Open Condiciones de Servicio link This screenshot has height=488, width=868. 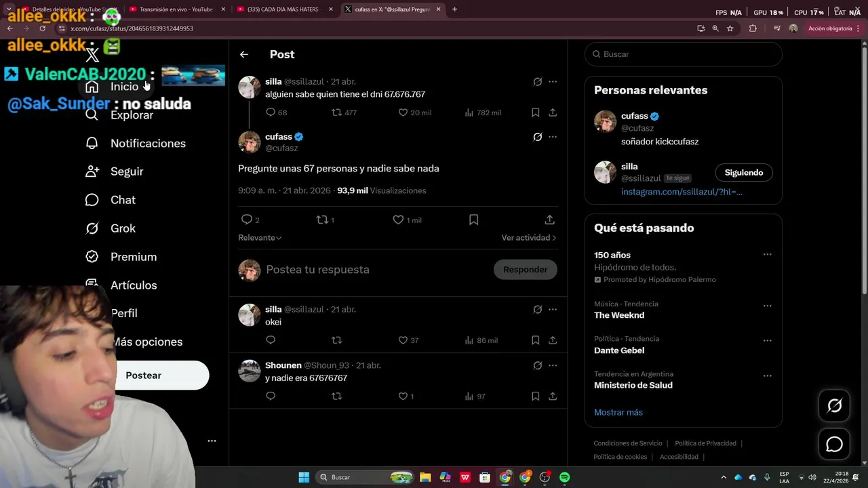click(x=628, y=443)
